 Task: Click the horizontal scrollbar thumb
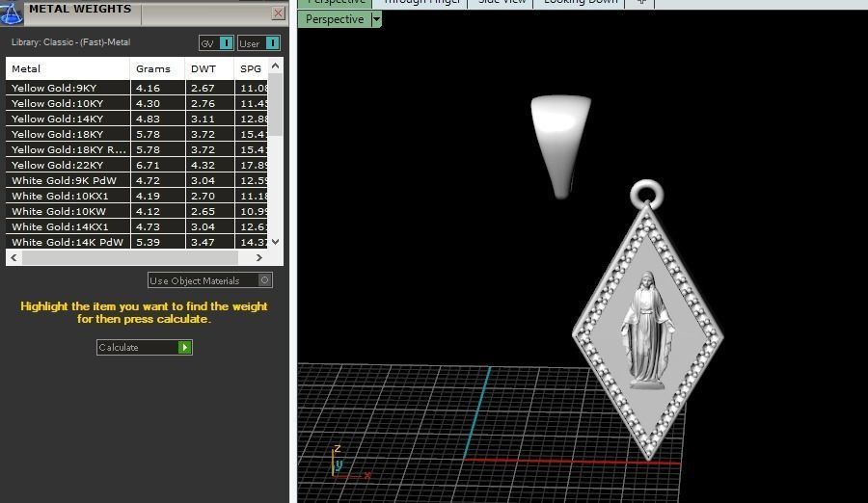pyautogui.click(x=130, y=257)
